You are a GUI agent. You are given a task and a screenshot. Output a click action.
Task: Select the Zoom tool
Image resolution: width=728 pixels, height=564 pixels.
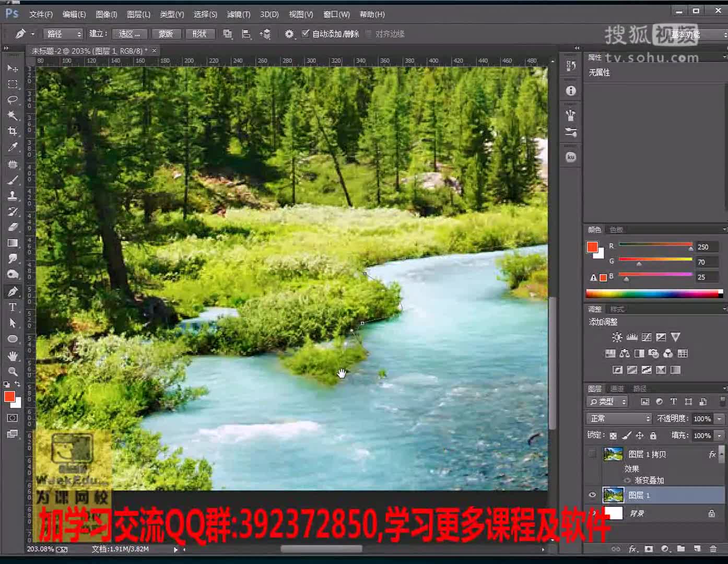coord(13,371)
